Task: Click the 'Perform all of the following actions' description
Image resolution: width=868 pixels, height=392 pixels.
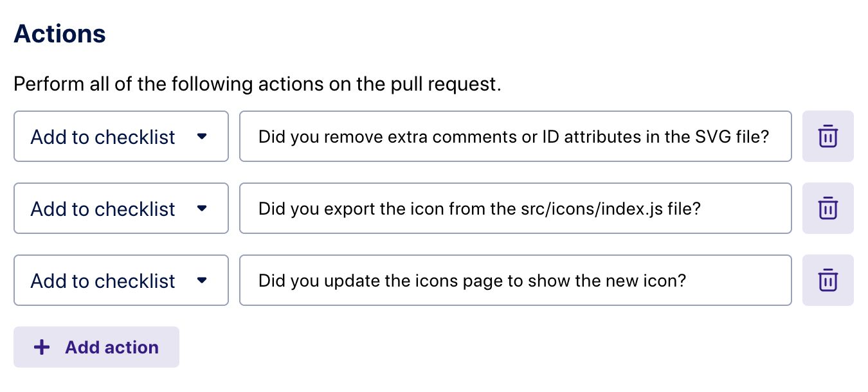Action: point(257,84)
